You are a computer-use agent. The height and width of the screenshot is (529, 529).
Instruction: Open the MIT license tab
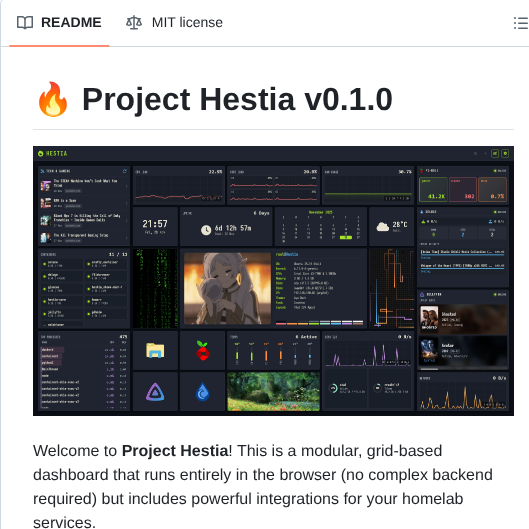point(174,23)
